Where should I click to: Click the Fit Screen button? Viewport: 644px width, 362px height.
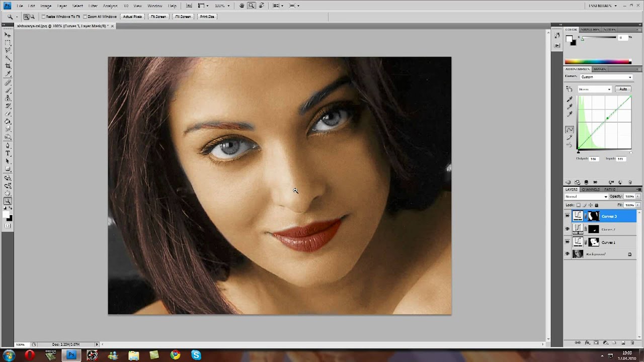[x=158, y=17]
